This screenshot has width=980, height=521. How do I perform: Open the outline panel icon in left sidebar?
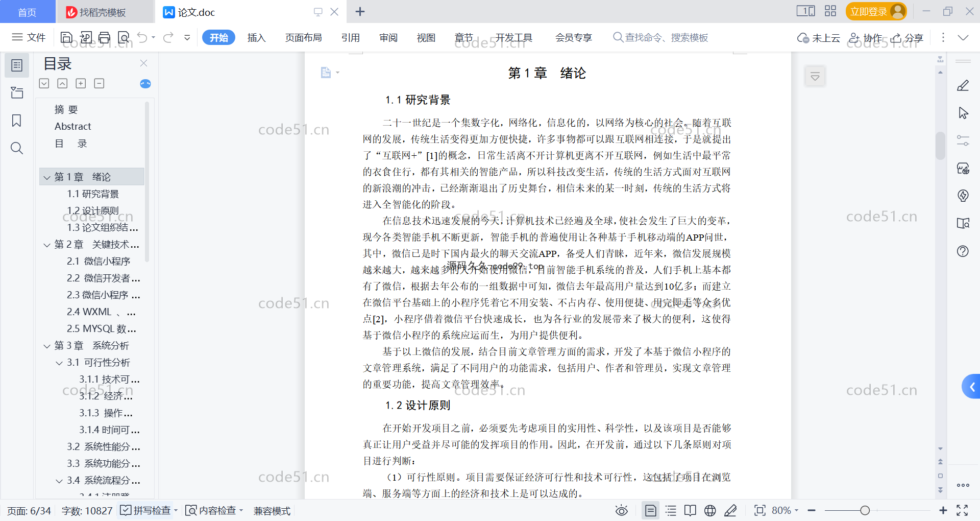click(17, 65)
